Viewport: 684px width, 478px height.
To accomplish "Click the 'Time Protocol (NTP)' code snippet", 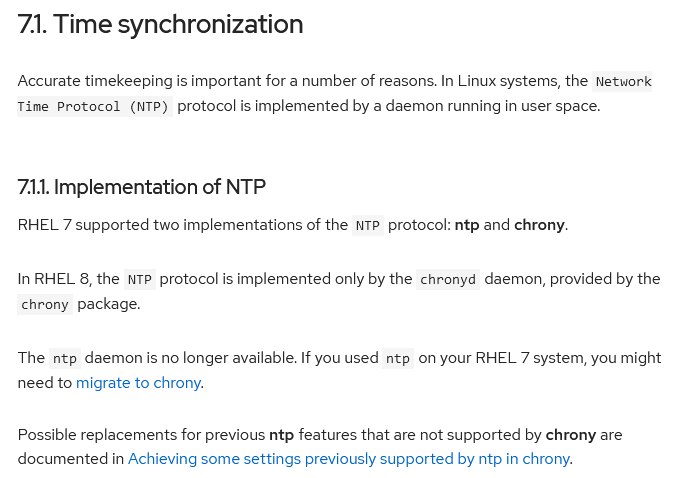I will coord(93,106).
